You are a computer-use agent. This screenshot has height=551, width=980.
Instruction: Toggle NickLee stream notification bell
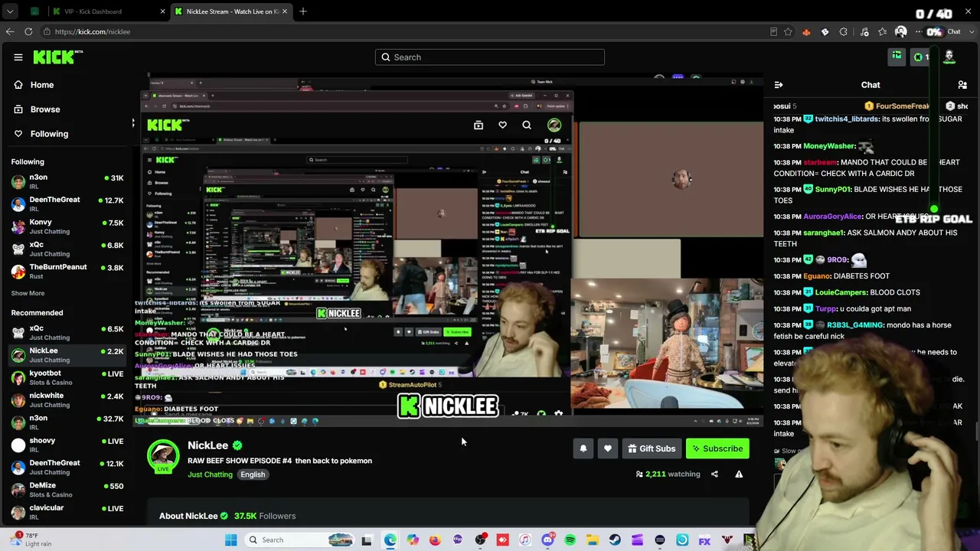pos(583,449)
